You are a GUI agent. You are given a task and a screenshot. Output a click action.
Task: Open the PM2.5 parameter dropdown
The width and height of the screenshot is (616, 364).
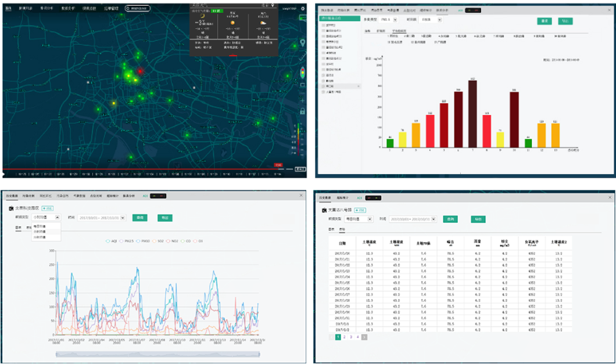coord(389,19)
